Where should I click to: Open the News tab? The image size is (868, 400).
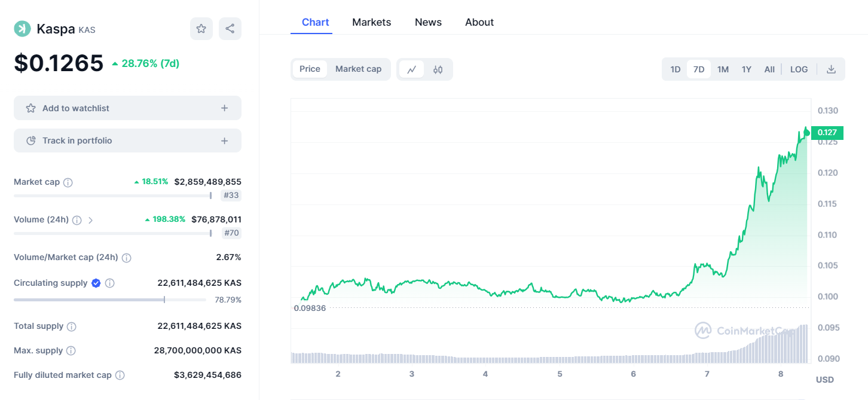(428, 22)
